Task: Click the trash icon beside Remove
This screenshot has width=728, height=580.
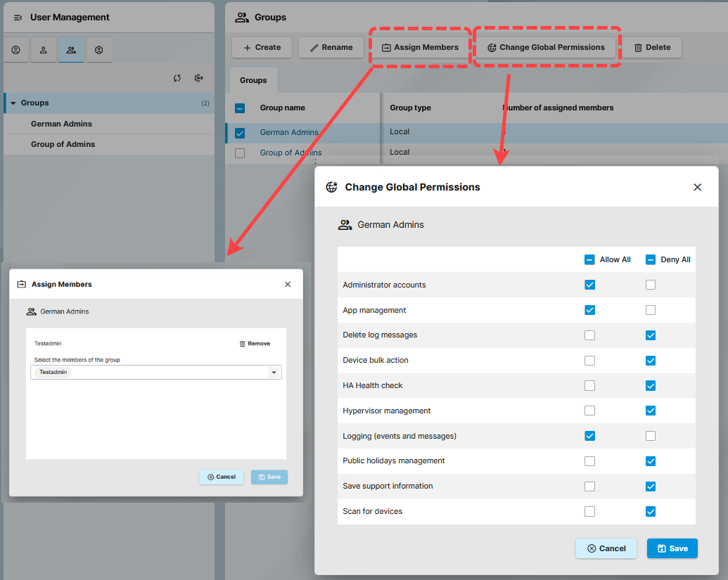Action: pyautogui.click(x=243, y=344)
